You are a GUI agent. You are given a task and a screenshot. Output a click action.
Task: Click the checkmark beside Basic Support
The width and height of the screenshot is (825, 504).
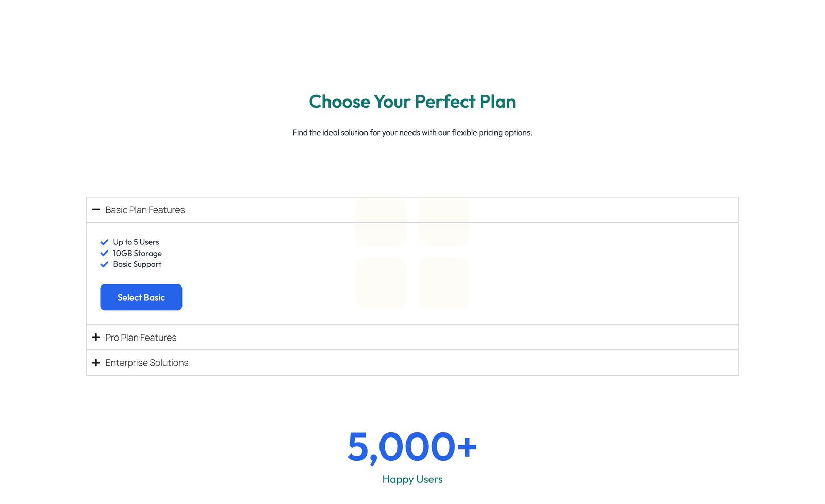[104, 264]
